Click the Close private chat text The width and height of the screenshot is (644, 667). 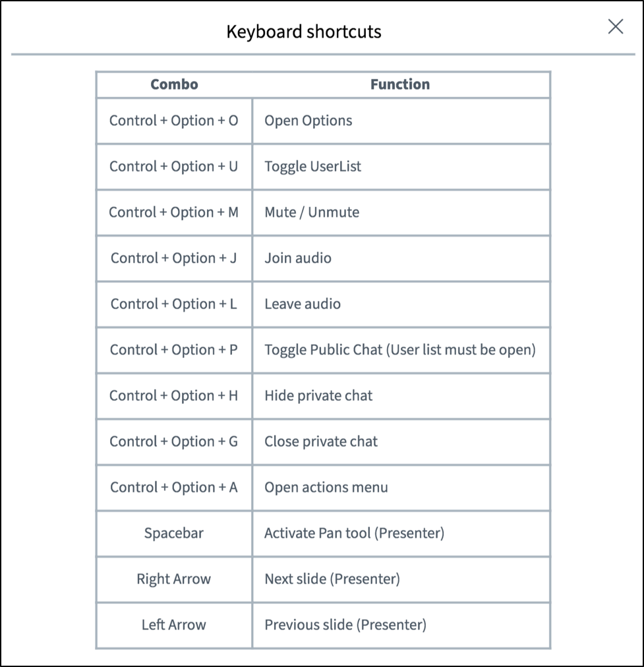tap(321, 442)
